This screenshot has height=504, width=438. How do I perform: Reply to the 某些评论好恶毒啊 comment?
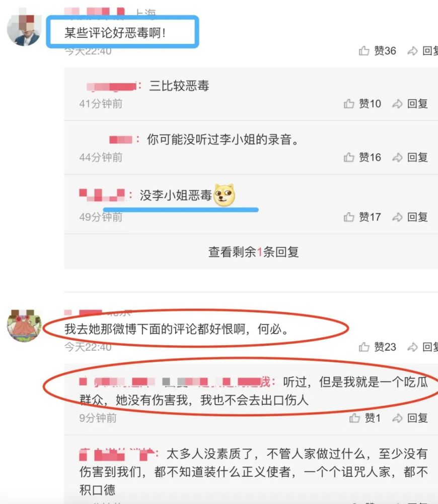click(422, 51)
